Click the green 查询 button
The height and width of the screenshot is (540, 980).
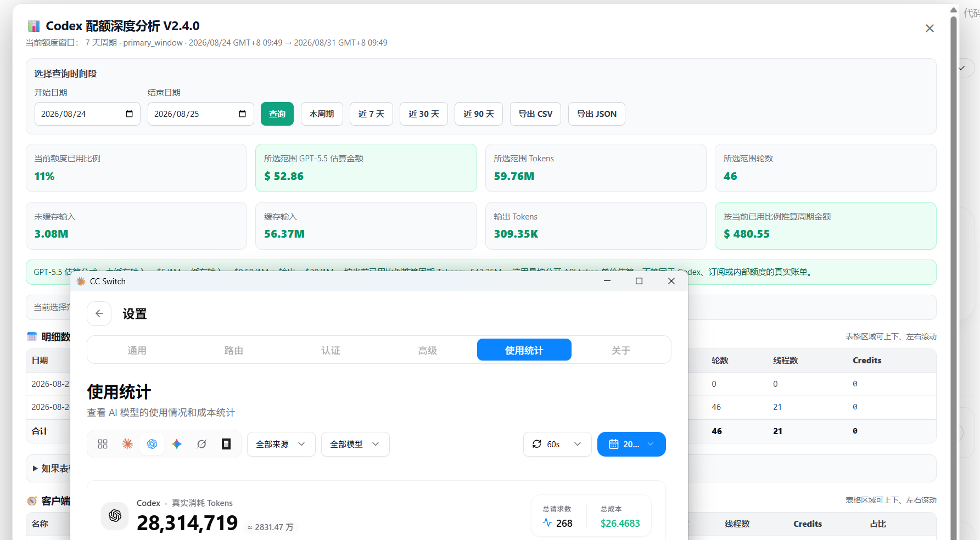click(x=277, y=114)
